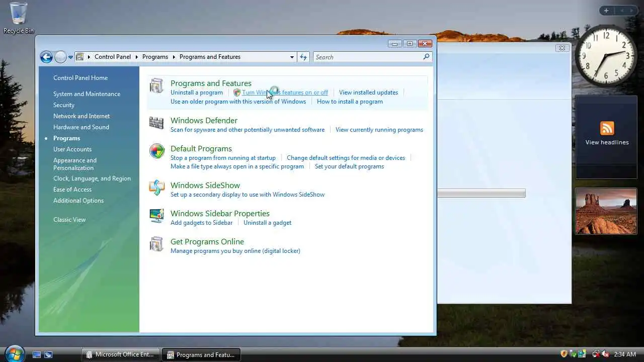This screenshot has width=644, height=362.
Task: Open Control Panel Home in the left pane
Action: pyautogui.click(x=80, y=78)
